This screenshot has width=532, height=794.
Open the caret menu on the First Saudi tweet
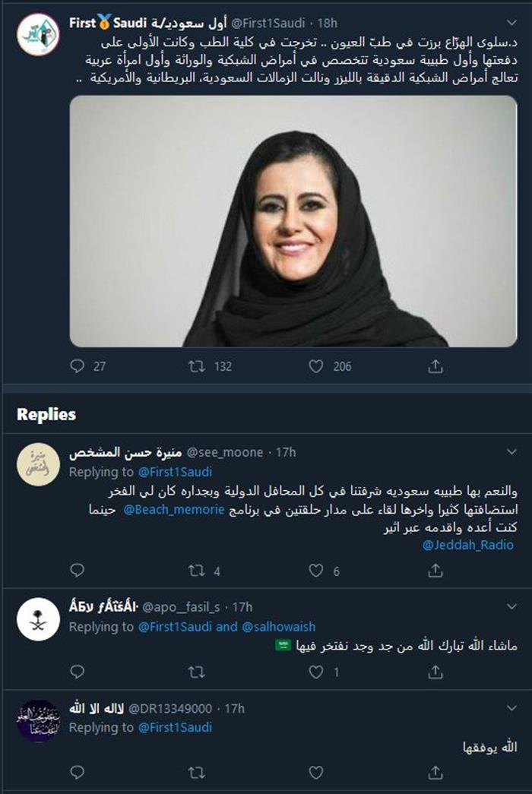(x=511, y=23)
